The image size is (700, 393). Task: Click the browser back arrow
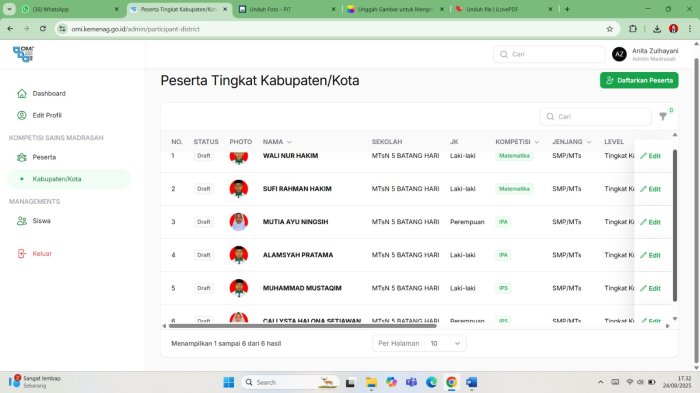tap(10, 29)
